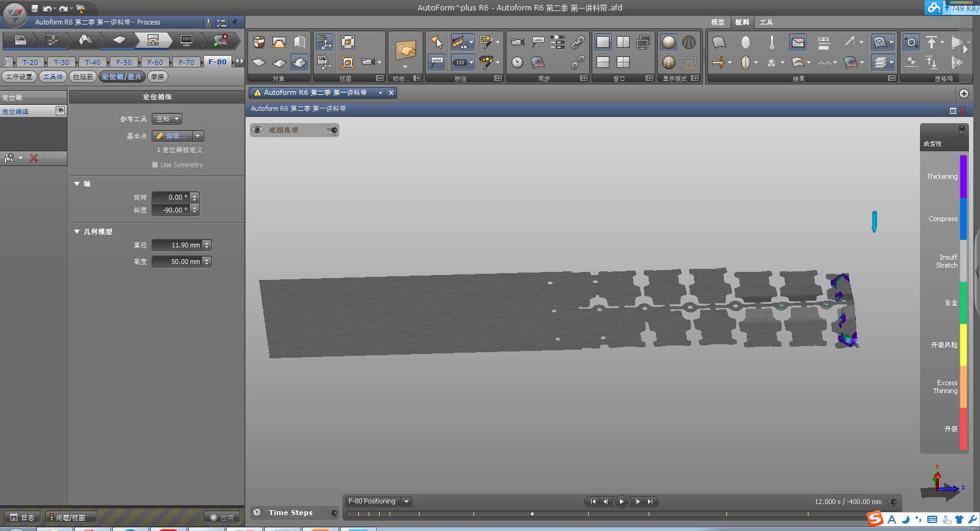Open the Process stage with the press tool icon
The width and height of the screenshot is (980, 531).
153,40
